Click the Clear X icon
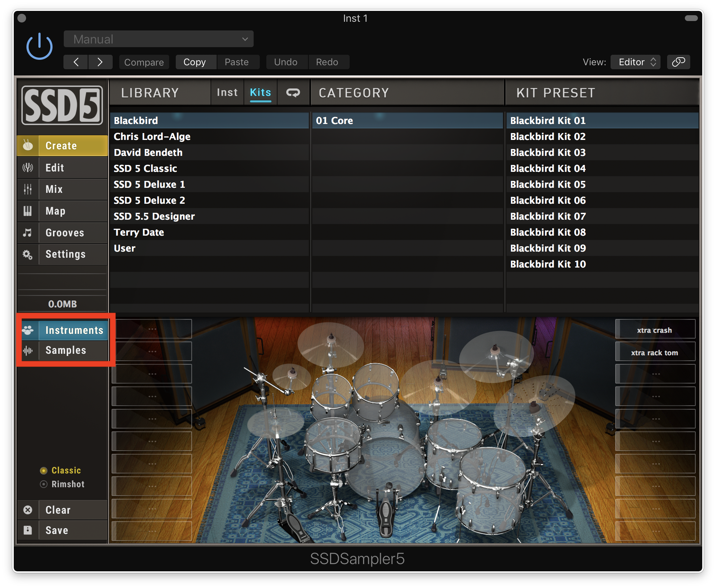Viewport: 716px width, 588px height. (28, 510)
